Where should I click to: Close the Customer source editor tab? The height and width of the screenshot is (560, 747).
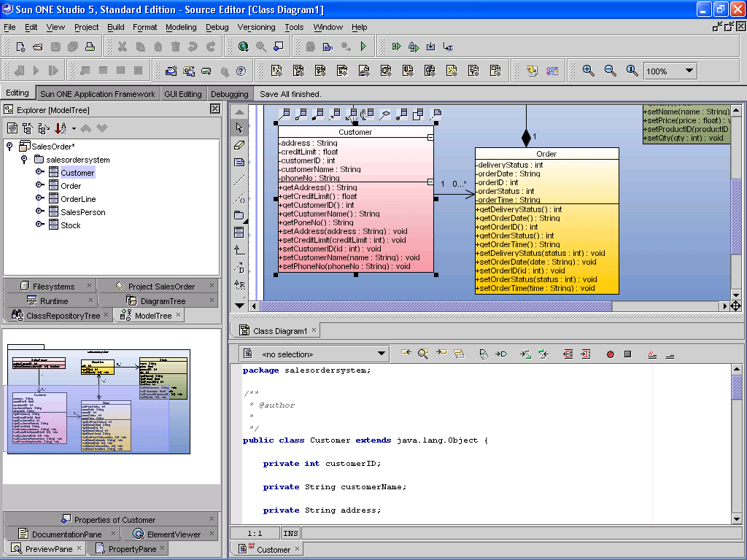pyautogui.click(x=298, y=548)
